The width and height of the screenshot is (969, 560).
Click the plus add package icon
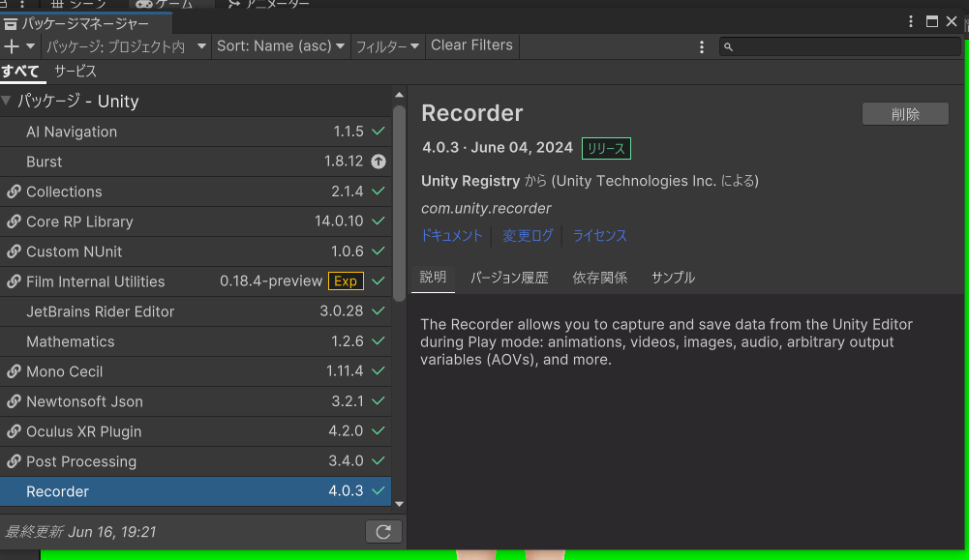[x=11, y=46]
